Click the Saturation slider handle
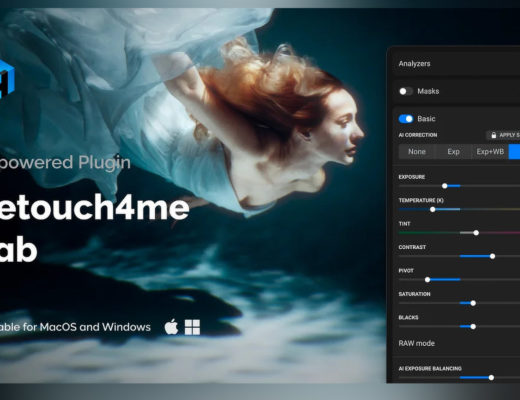The width and height of the screenshot is (520, 400). tap(473, 303)
